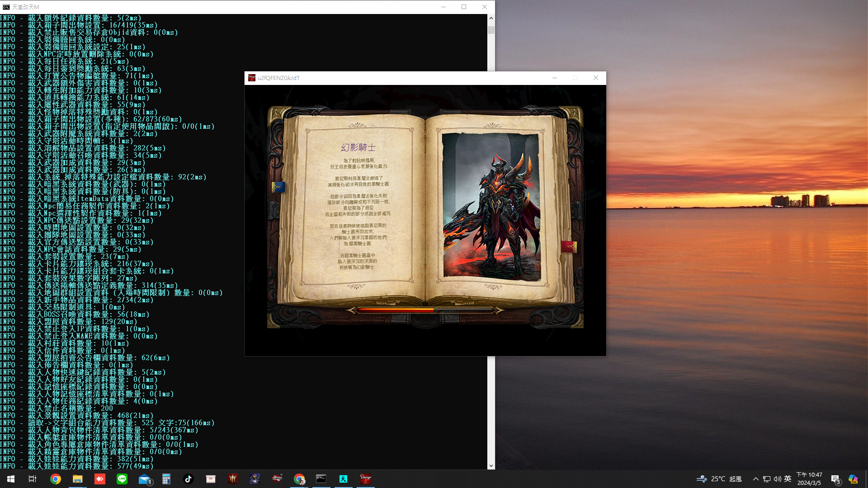Click the console line 載入娃娃能力資料數量: 577(49ms)
868x488 pixels.
point(91,466)
